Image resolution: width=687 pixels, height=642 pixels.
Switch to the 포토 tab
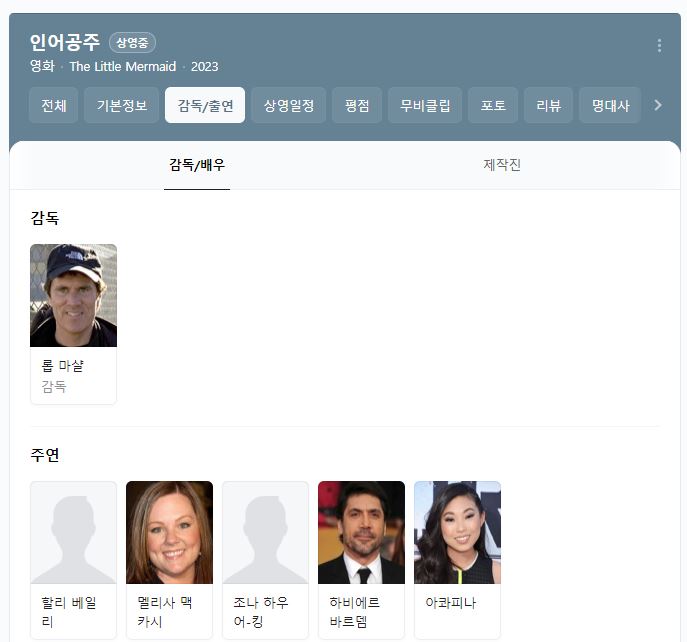(493, 105)
